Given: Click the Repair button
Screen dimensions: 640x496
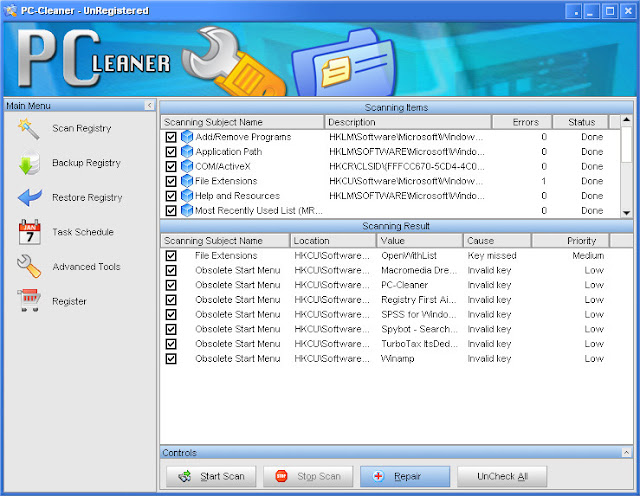Looking at the screenshot, I should [x=405, y=476].
